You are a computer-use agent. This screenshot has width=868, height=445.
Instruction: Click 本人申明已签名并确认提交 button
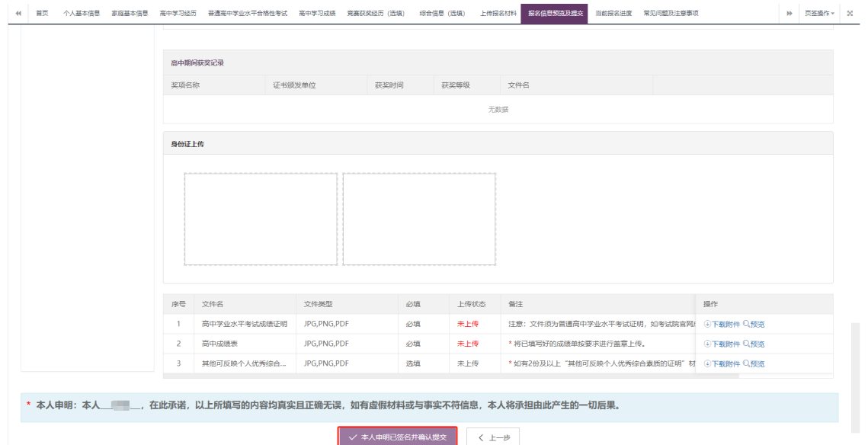pyautogui.click(x=397, y=437)
